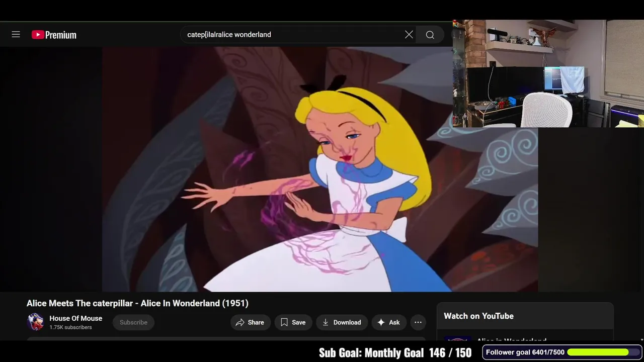The image size is (644, 362).
Task: Open the House Of Mouse channel name
Action: tap(75, 318)
